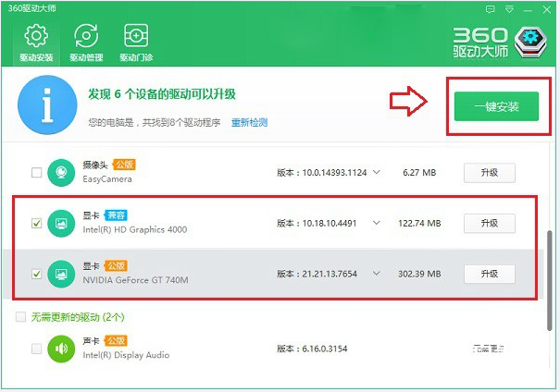Image resolution: width=560 pixels, height=392 pixels.
Task: Click the Intel HD Graphics display icon
Action: click(x=61, y=224)
